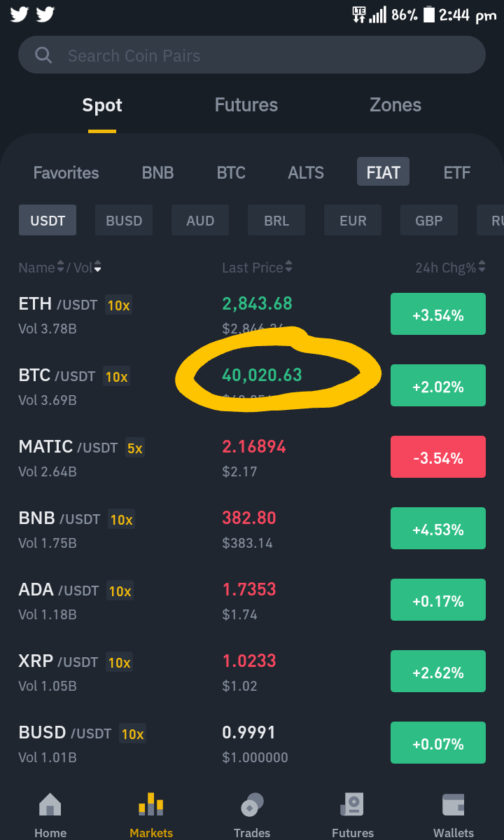Tap ETH +3.54% change button
504x840 pixels.
point(438,314)
